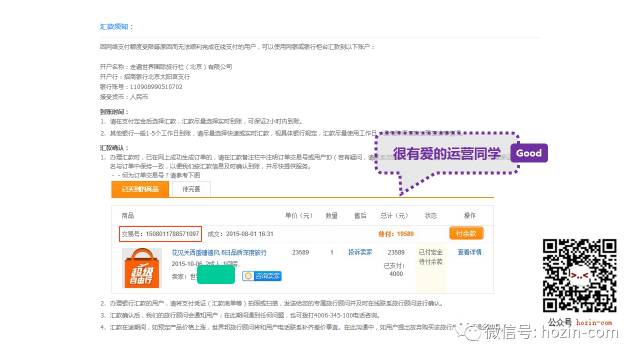Screen dimensions: 640x360
Task: Click the 数量 column header
Action: click(x=331, y=216)
